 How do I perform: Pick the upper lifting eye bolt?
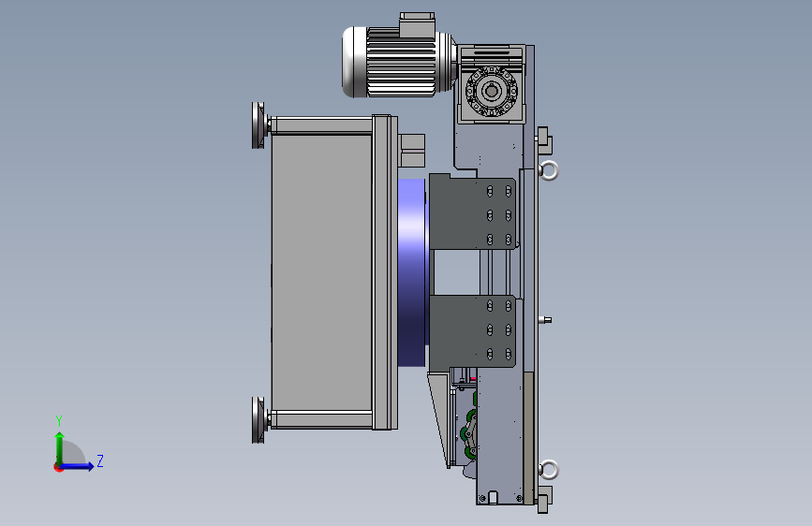pos(549,170)
